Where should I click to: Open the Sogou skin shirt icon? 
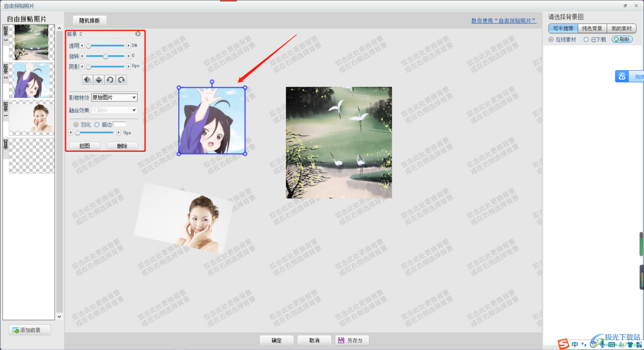(630, 344)
